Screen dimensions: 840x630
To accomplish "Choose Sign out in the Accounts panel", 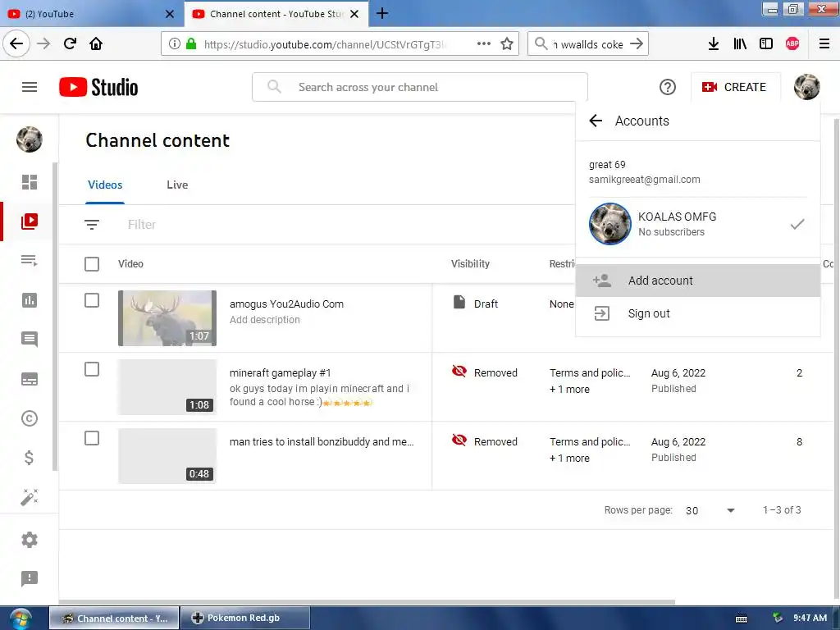I will click(698, 313).
